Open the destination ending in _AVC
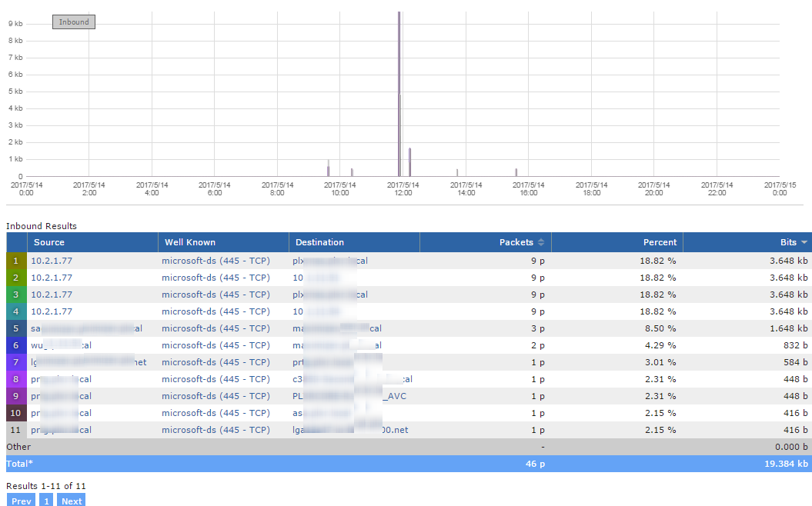Viewport: 812px width, 506px height. tap(349, 396)
